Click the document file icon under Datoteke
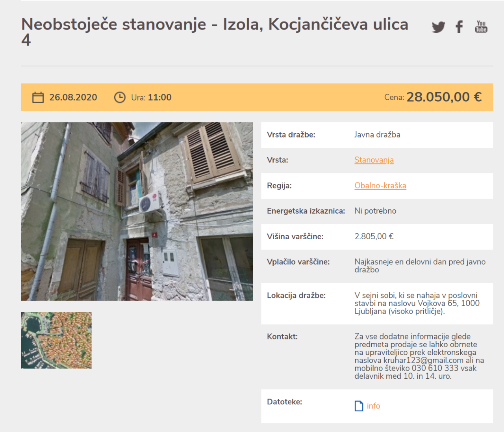The height and width of the screenshot is (432, 504). [x=359, y=406]
